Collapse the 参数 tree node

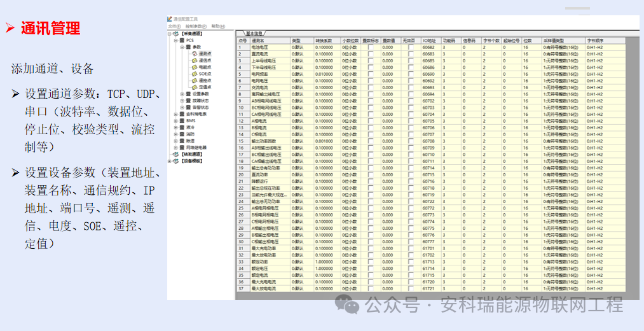point(182,47)
